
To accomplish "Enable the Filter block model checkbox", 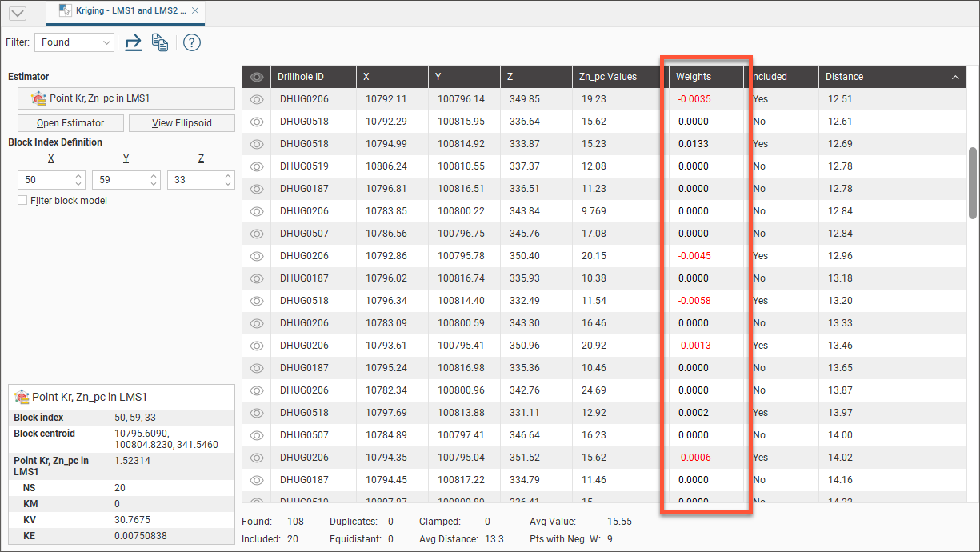I will [22, 201].
